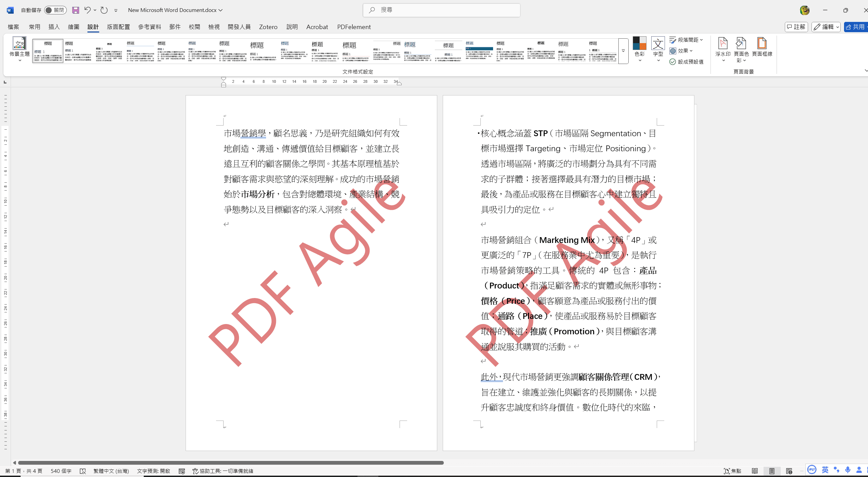Open the 說明 Help tab
The height and width of the screenshot is (477, 868).
pos(292,27)
